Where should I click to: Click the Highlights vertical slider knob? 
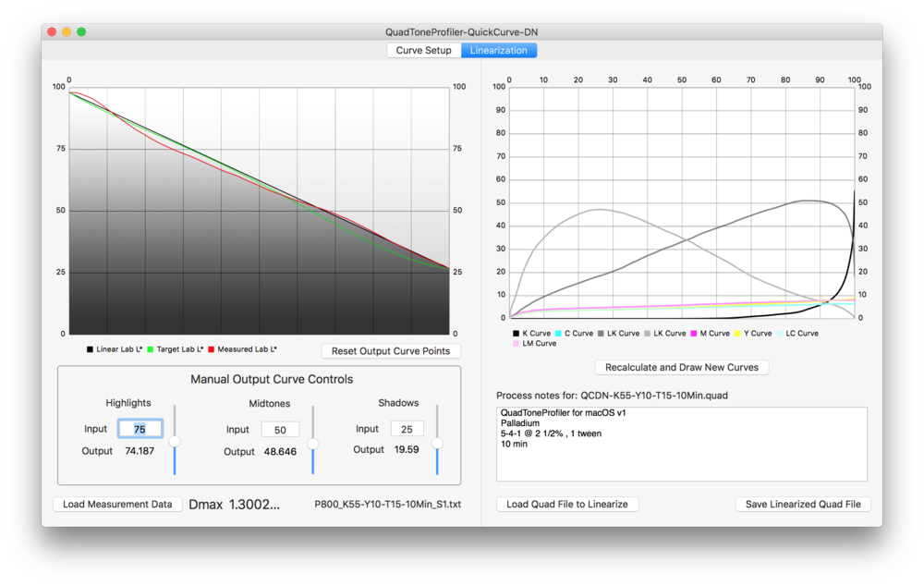175,441
